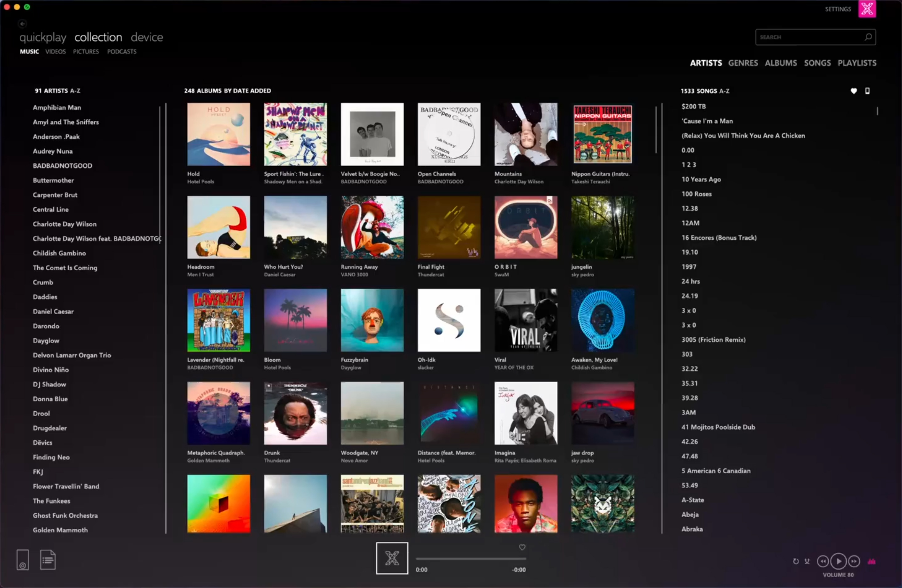Select the GENRES view
The height and width of the screenshot is (588, 902).
point(743,63)
